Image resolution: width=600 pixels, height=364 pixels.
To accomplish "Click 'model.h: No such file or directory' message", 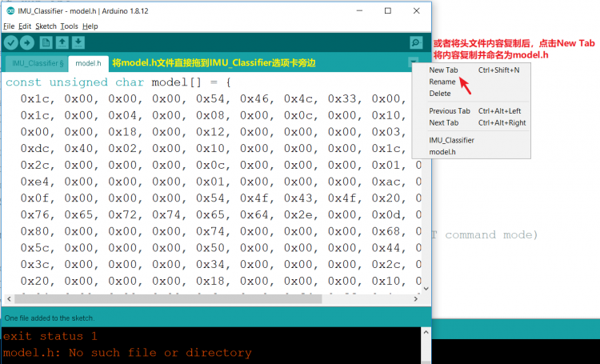I will click(x=127, y=353).
